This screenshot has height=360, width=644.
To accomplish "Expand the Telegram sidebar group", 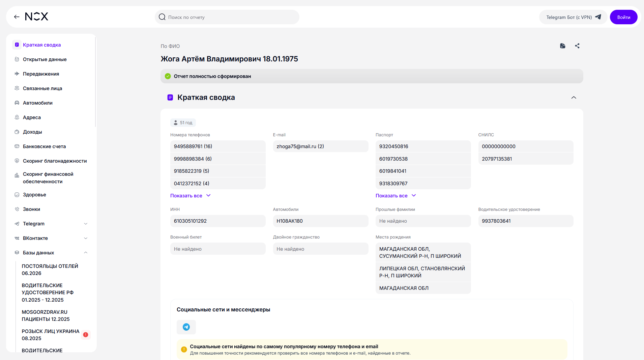I will (86, 224).
